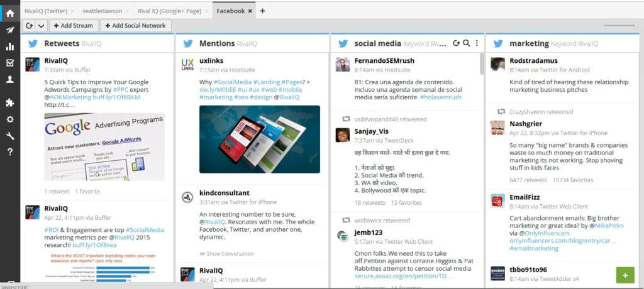Open social media stream more options menu
Viewport: 644px width, 289px height.
477,43
